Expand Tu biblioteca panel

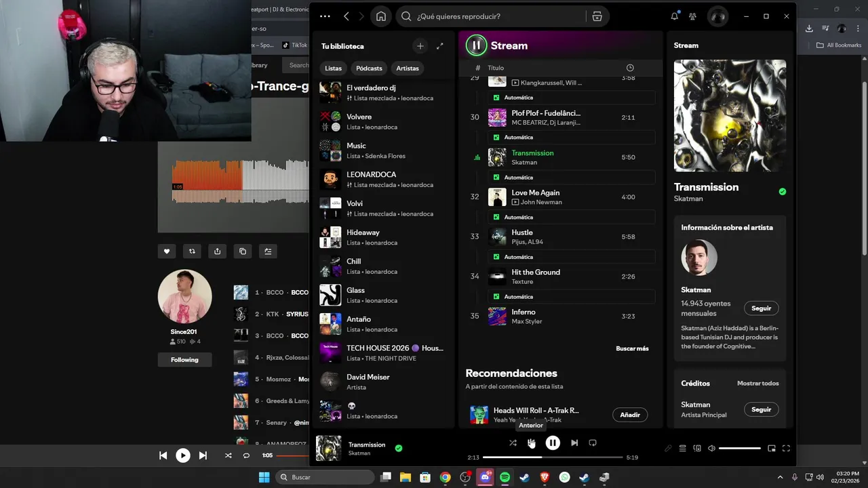click(x=440, y=46)
